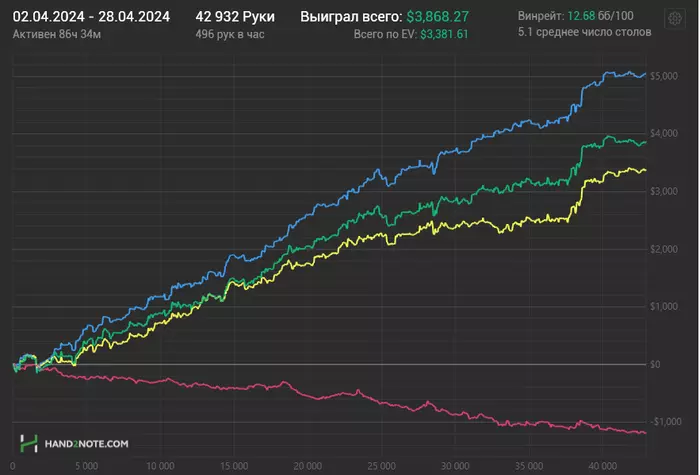The image size is (700, 475).
Task: Click the 25 000 x-axis label
Action: 381,466
